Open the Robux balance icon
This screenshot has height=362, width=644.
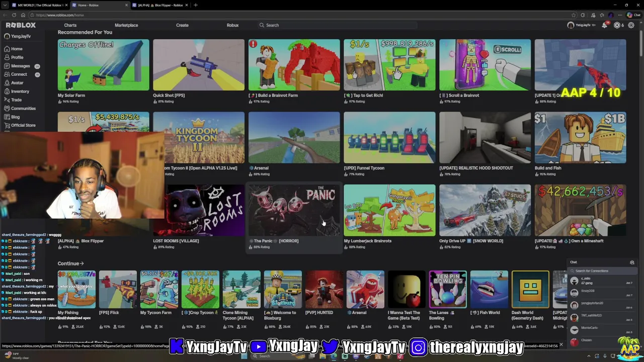617,25
